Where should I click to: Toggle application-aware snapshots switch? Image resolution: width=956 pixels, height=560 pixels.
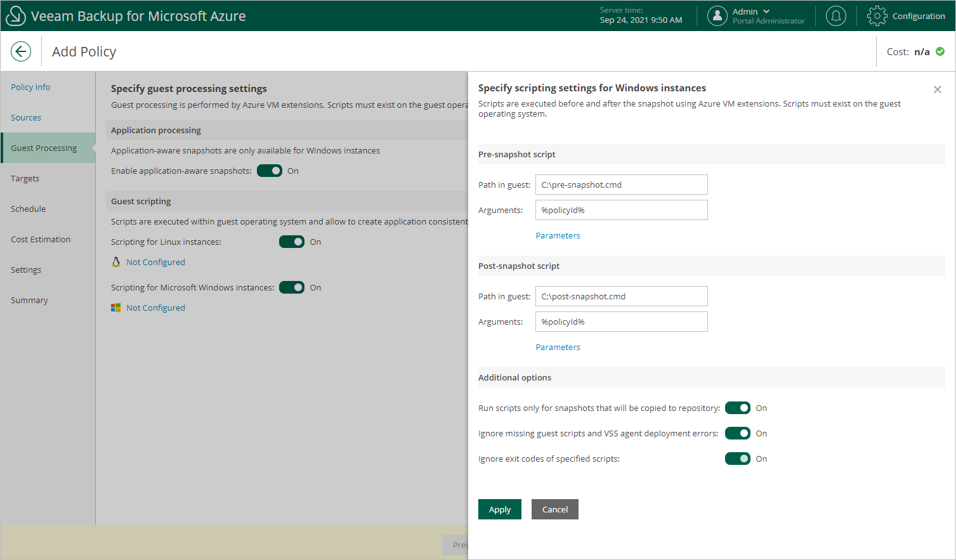pos(270,171)
